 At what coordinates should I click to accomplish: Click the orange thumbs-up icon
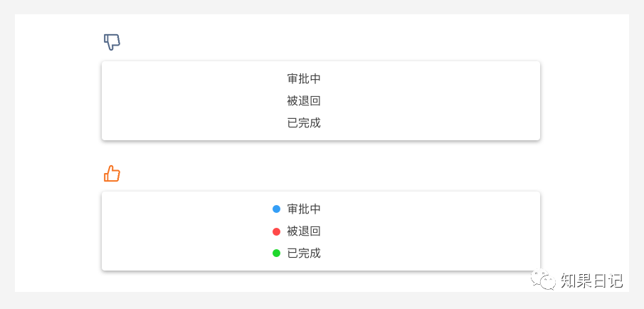click(112, 174)
